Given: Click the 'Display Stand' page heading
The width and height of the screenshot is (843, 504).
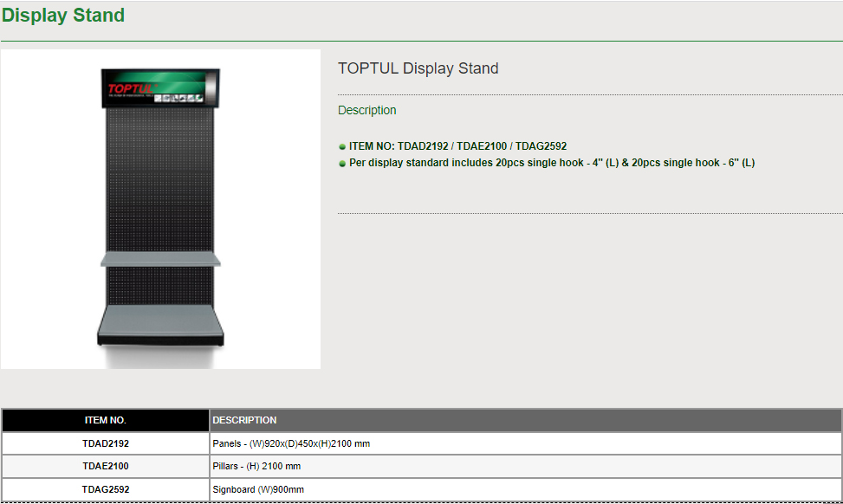Looking at the screenshot, I should point(63,15).
